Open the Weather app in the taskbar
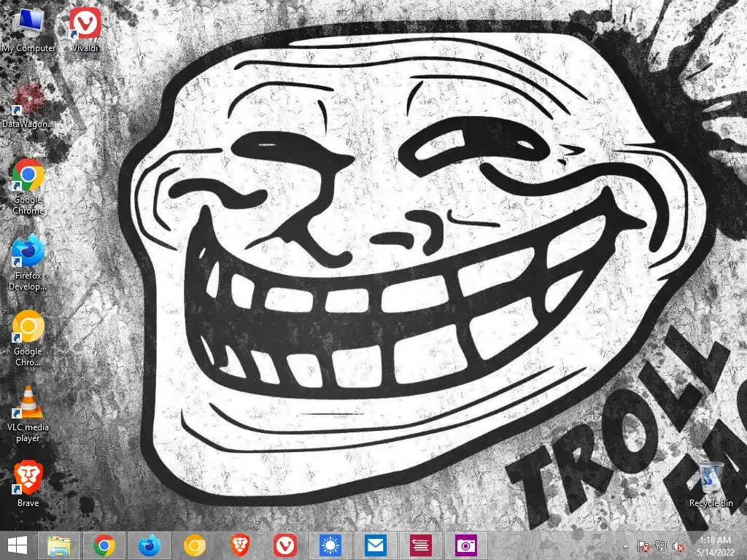The width and height of the screenshot is (747, 560). 330,545
